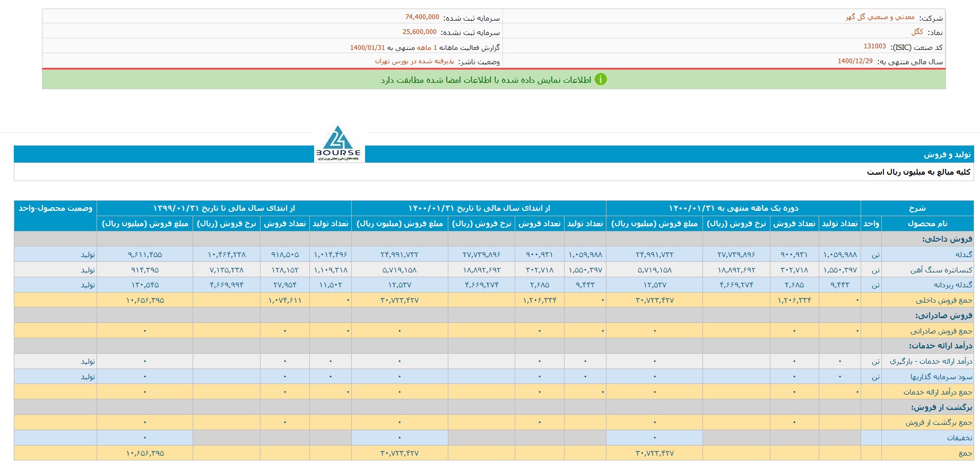Click ۱۰,۶۵۶,۳۹۵ in the جمع فروش داخلی row
980x470 pixels.
tap(145, 301)
